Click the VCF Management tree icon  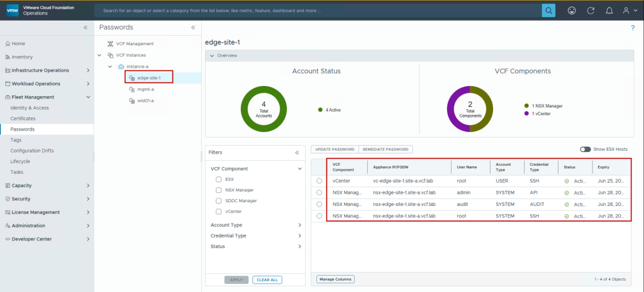110,43
